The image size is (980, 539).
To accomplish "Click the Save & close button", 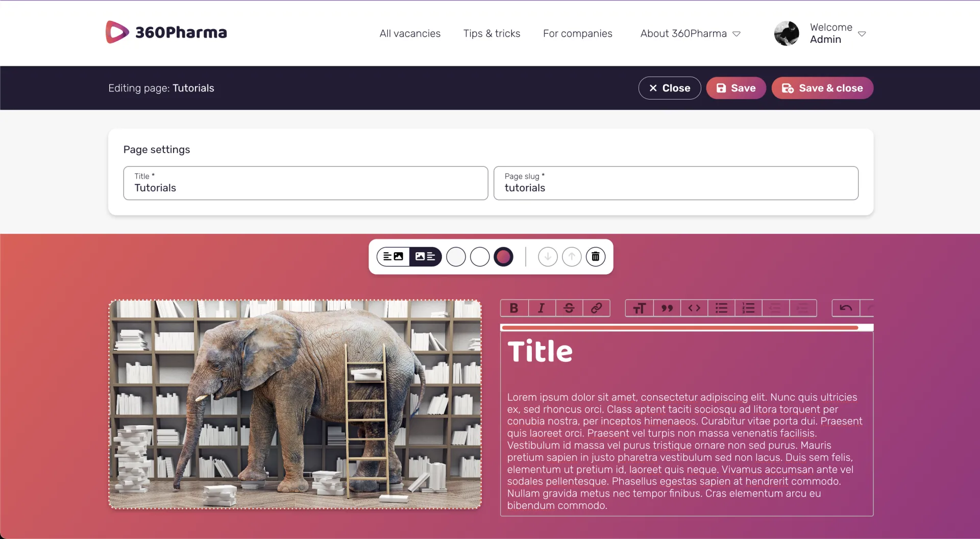I will [822, 88].
